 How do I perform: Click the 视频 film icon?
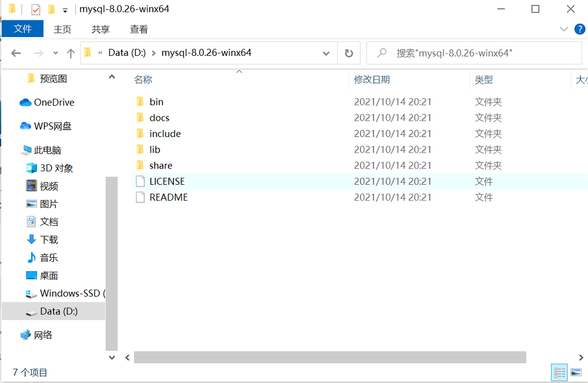pos(32,186)
